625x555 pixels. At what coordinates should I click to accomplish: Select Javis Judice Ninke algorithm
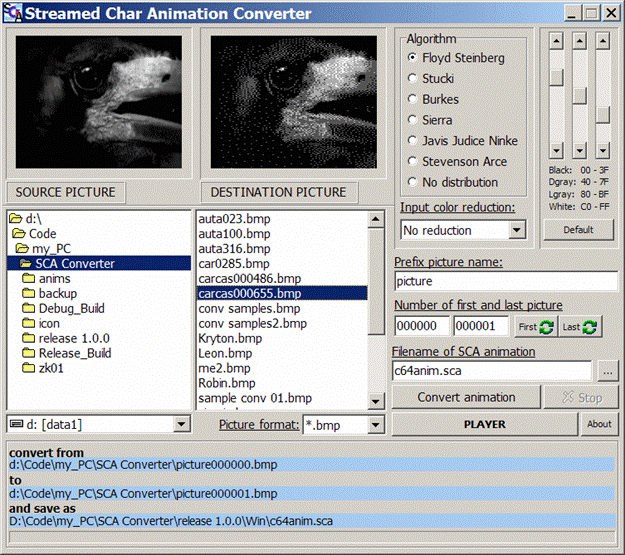click(463, 141)
